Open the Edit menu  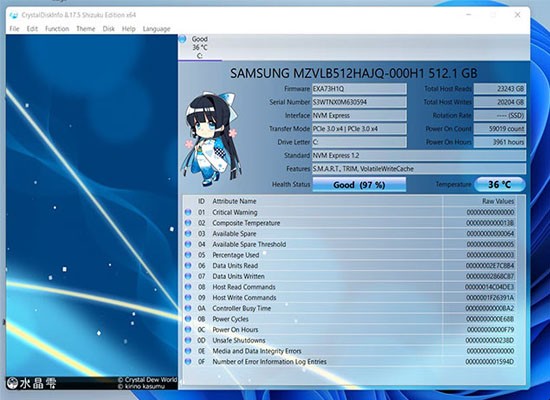32,29
